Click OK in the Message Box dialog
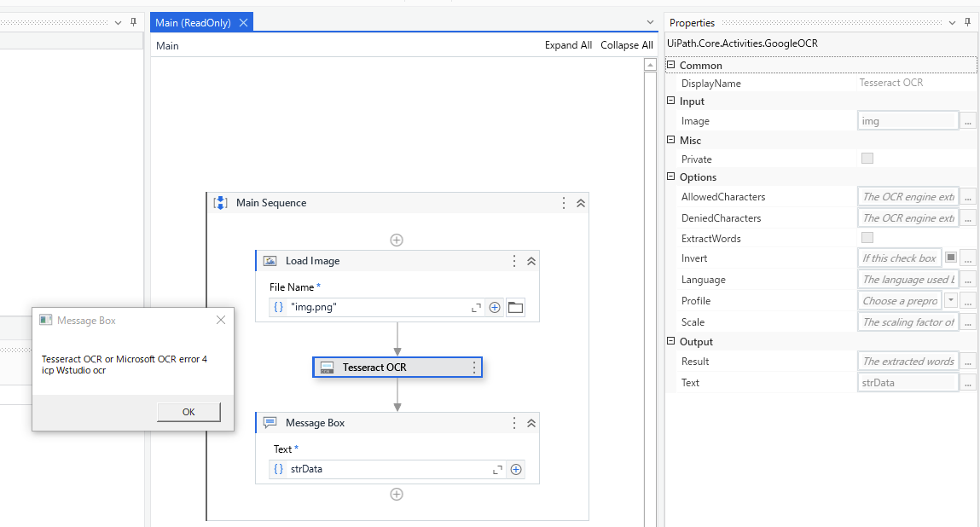The image size is (980, 527). [188, 412]
